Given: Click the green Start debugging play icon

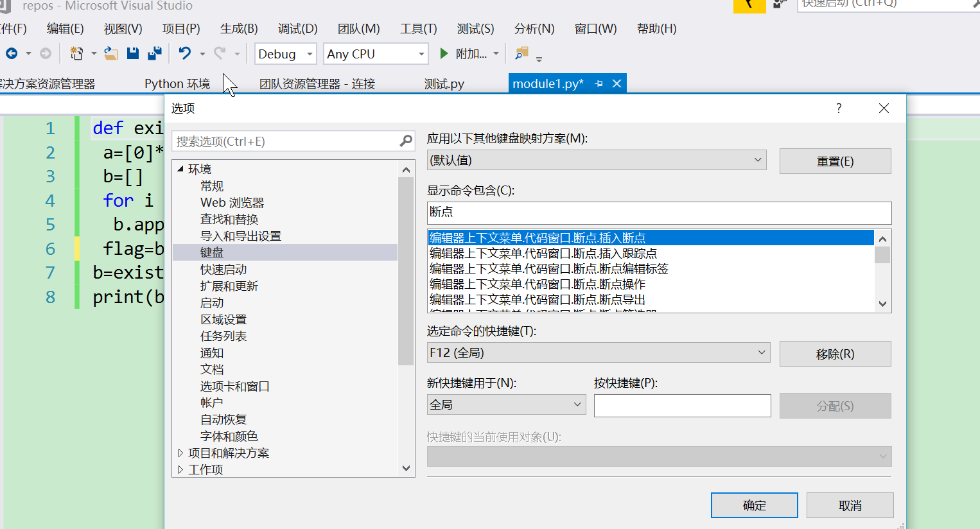Looking at the screenshot, I should pos(444,54).
